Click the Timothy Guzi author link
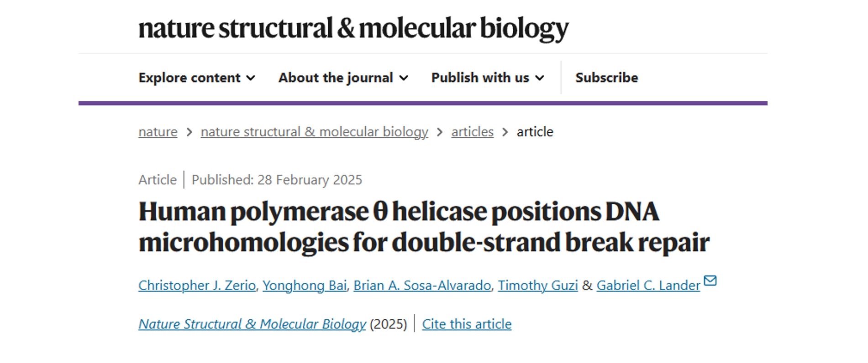 (x=538, y=285)
